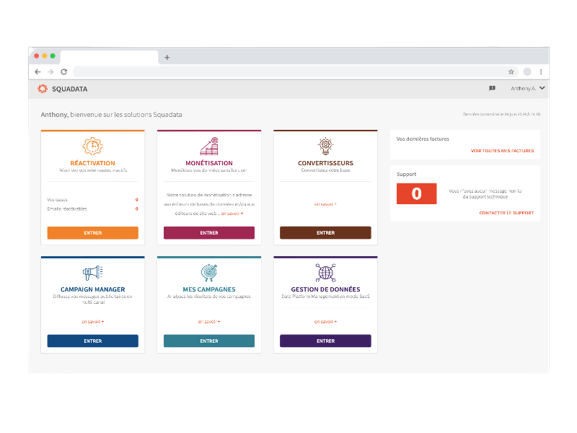Bookmark page with the star icon
Viewport: 577px width, 433px height.
[511, 72]
